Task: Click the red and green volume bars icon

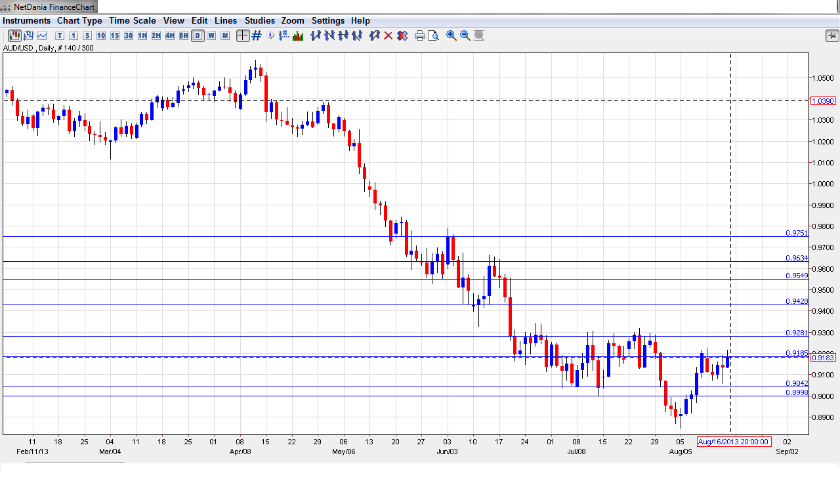Action: (298, 35)
